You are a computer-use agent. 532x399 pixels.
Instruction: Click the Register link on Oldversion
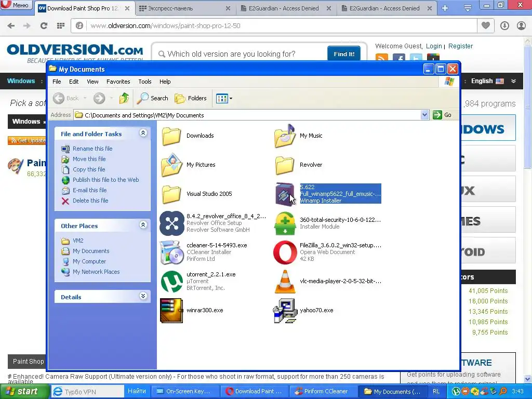[x=460, y=46]
